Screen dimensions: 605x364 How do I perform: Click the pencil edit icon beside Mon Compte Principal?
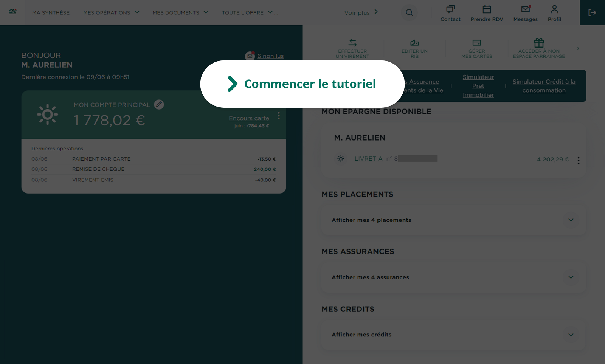(x=159, y=105)
